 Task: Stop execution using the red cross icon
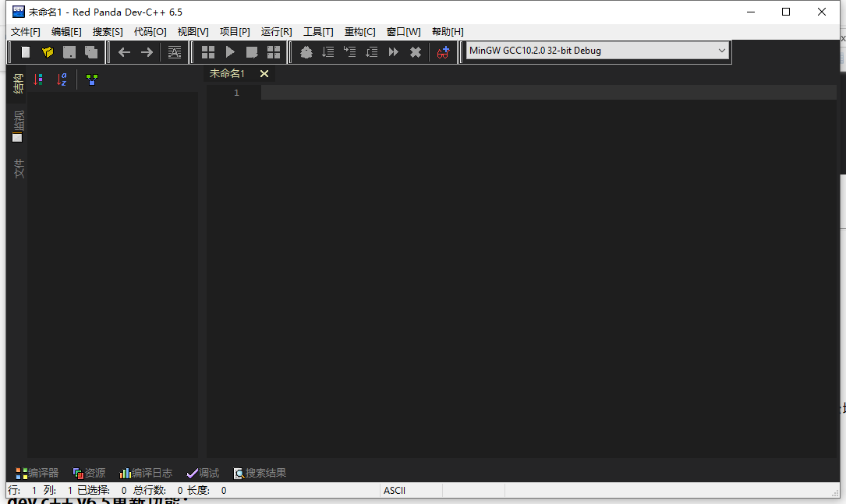pyautogui.click(x=415, y=52)
